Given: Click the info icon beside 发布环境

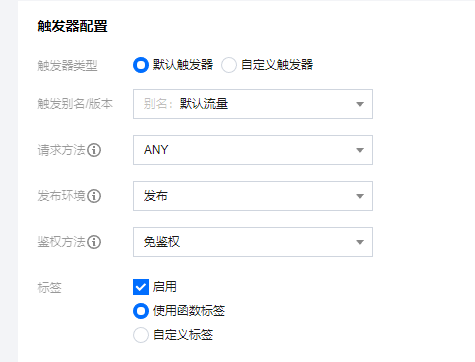Looking at the screenshot, I should click(x=94, y=196).
